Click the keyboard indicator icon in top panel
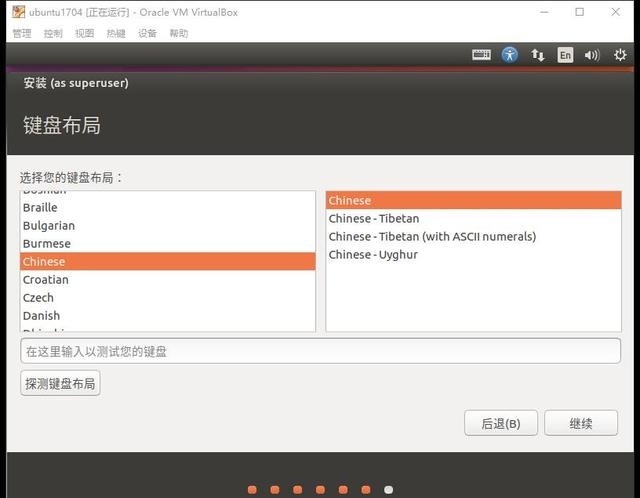The width and height of the screenshot is (640, 498). [481, 55]
